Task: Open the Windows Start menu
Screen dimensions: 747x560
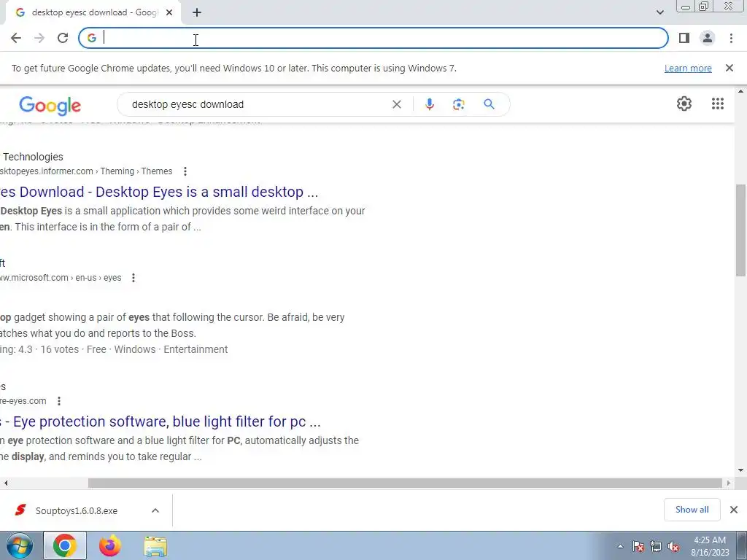Action: pos(20,545)
